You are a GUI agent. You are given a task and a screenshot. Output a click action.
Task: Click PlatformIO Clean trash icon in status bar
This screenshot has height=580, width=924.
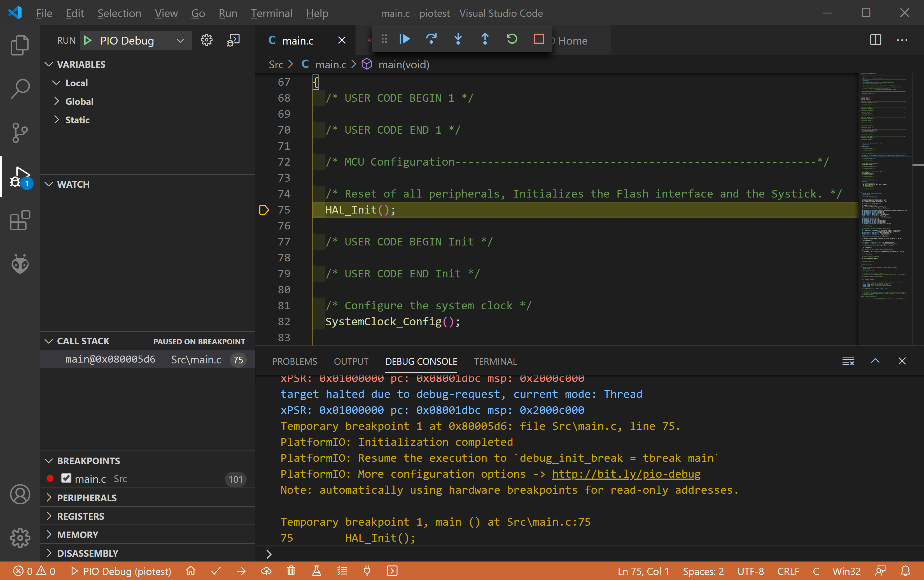tap(291, 571)
